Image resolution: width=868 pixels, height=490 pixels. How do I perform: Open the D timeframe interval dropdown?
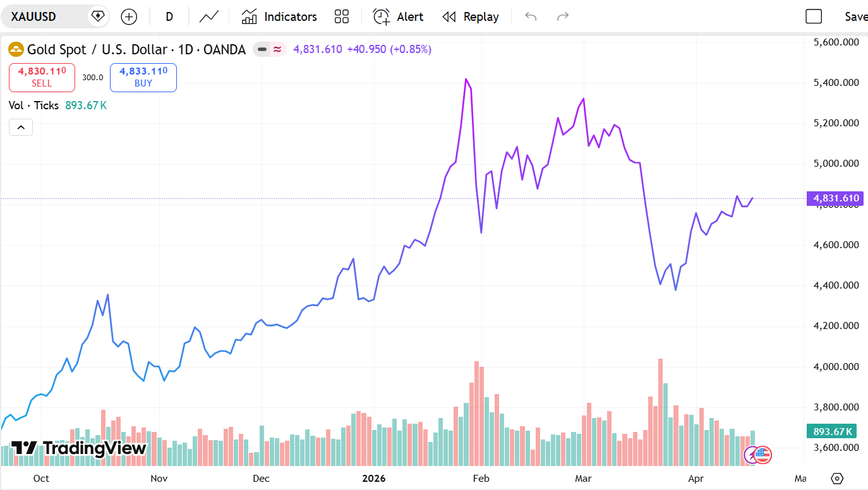pos(169,16)
